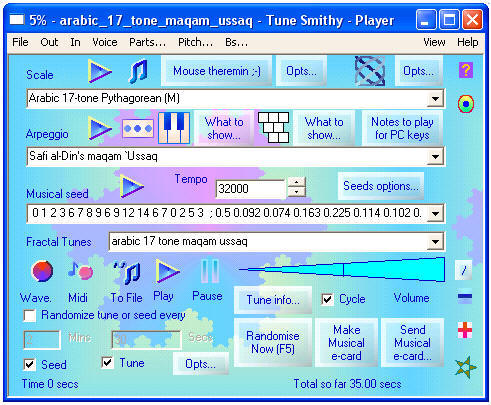
Task: Open the File menu
Action: (x=20, y=42)
